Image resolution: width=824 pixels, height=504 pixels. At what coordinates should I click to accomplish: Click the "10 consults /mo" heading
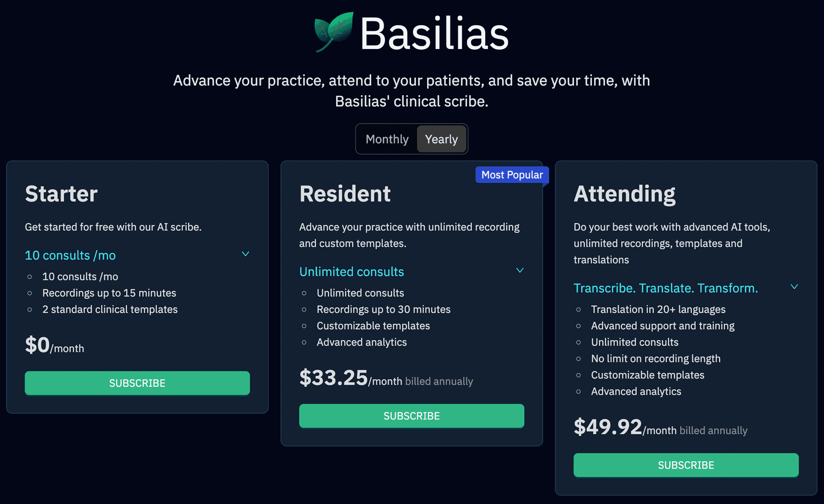point(70,255)
